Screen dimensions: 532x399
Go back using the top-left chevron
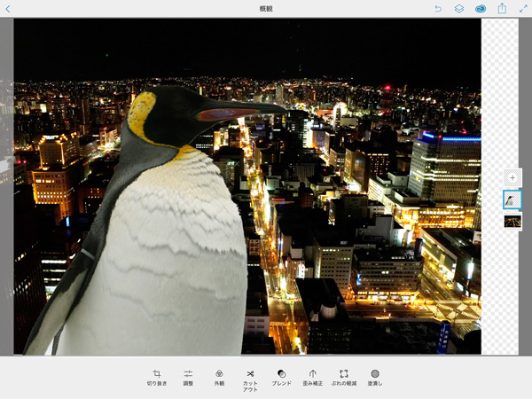coord(8,9)
